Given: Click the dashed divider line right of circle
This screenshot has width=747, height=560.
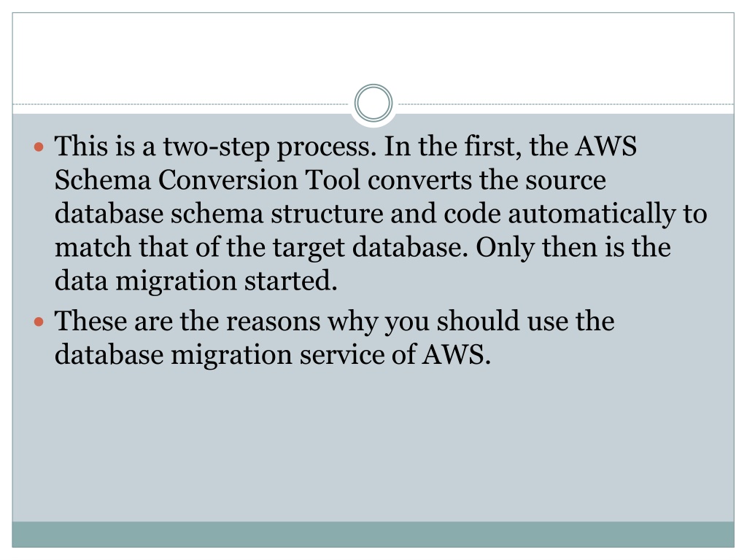Looking at the screenshot, I should (x=566, y=104).
